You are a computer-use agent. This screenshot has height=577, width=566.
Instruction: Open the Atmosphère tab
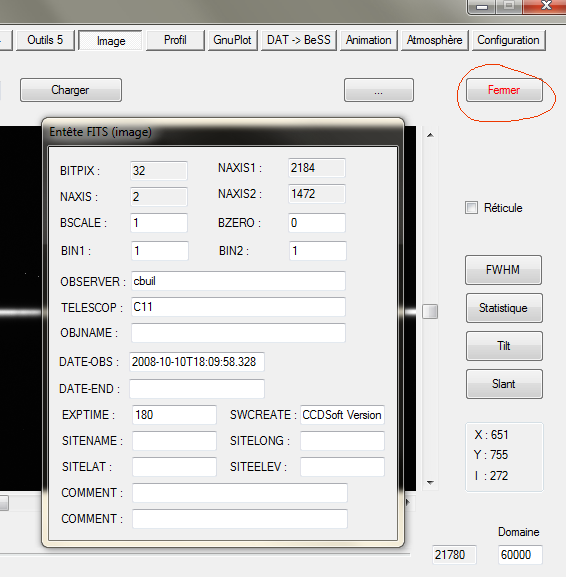pyautogui.click(x=434, y=40)
